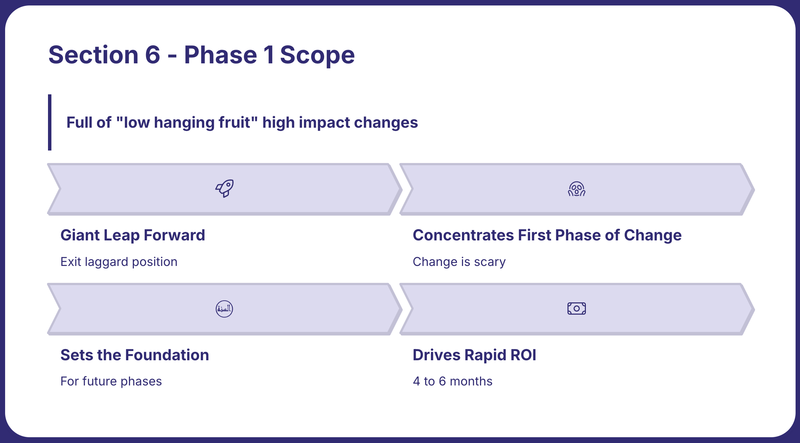Viewport: 800px width, 443px height.
Task: Click the dark purple slide border
Action: tap(400, 2)
